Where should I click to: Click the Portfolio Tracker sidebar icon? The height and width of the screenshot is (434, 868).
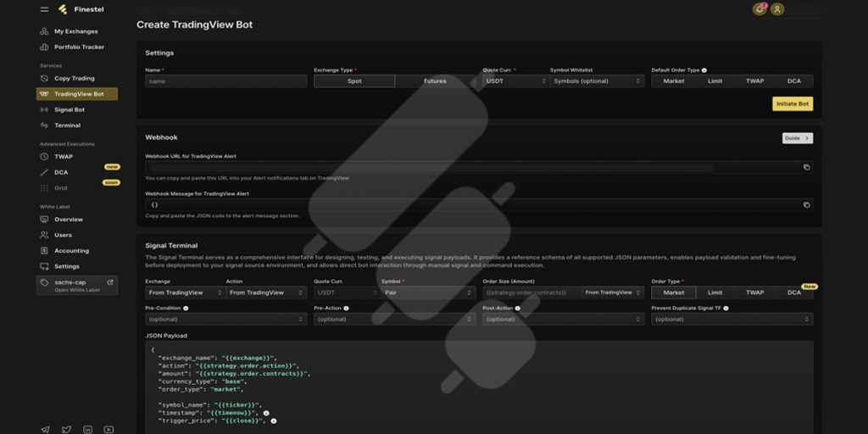(x=44, y=47)
